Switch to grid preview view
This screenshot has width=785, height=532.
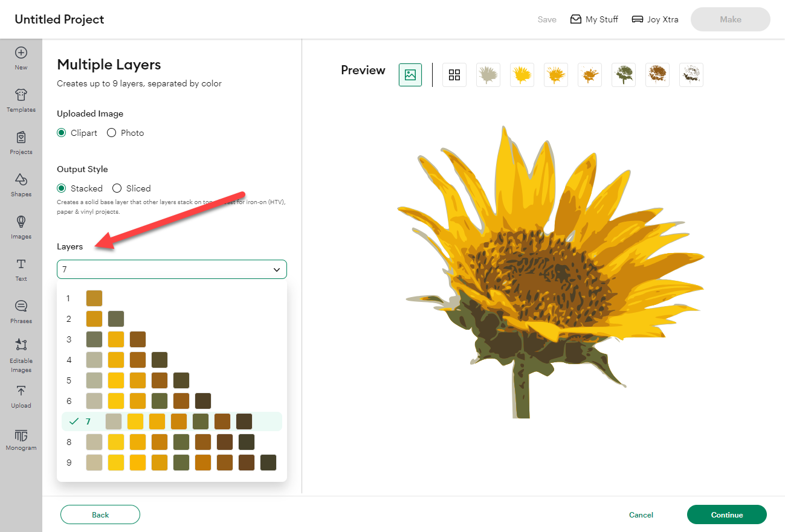pyautogui.click(x=454, y=74)
